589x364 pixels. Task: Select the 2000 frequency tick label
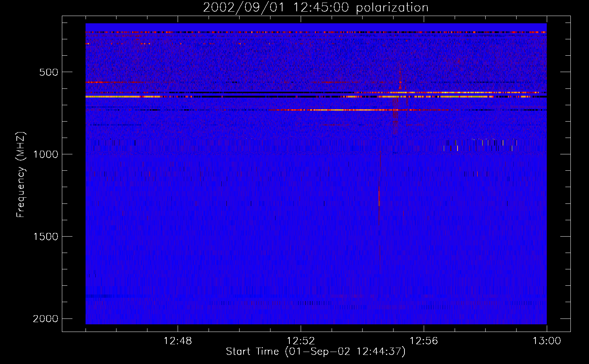(x=46, y=319)
